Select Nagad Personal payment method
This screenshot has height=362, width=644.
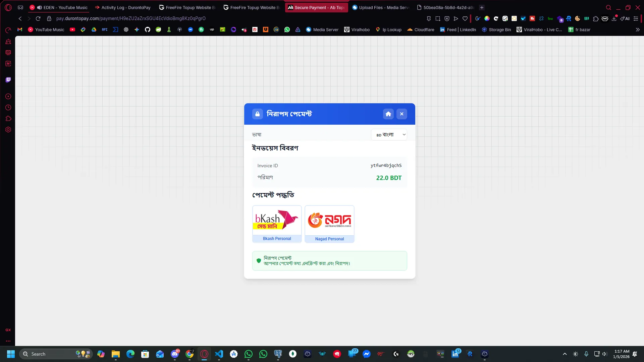tap(329, 224)
